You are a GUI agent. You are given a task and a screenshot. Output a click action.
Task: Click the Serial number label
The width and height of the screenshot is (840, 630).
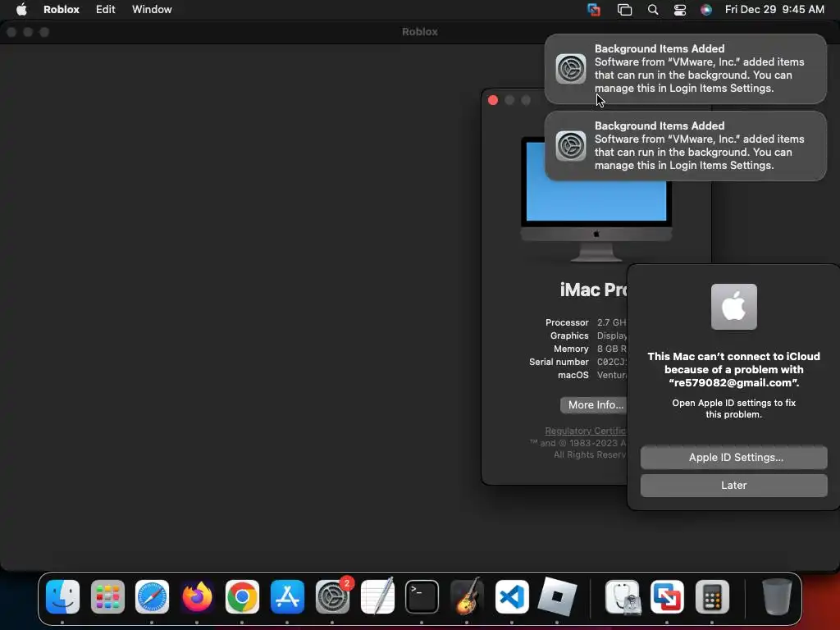pyautogui.click(x=559, y=362)
